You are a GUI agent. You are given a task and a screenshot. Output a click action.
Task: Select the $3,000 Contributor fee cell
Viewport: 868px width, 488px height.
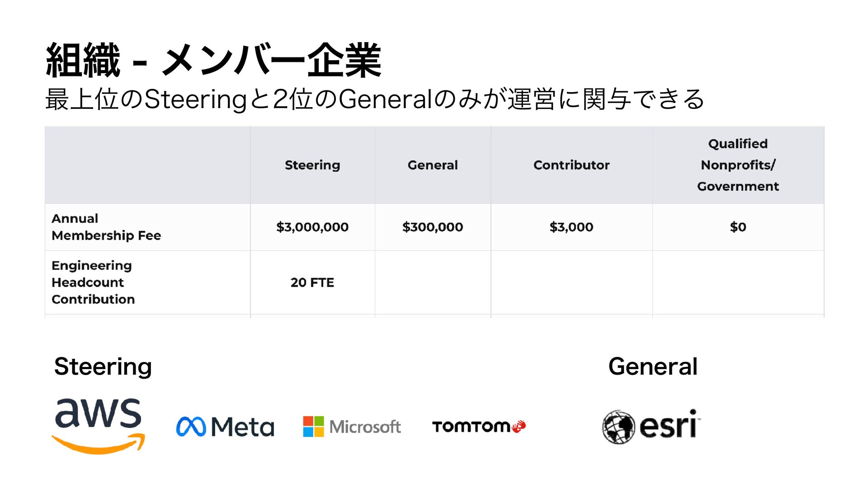pos(571,227)
